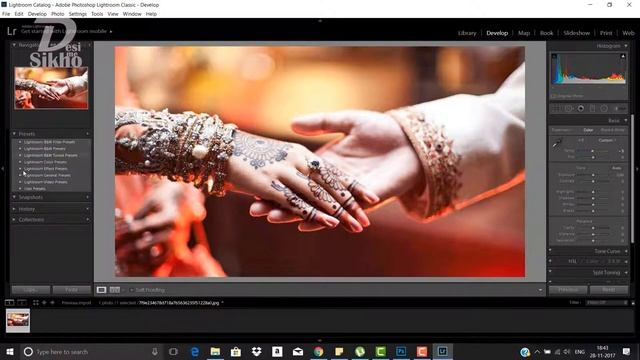The width and height of the screenshot is (640, 360).
Task: Pick the White Balance eyedropper
Action: tap(557, 143)
